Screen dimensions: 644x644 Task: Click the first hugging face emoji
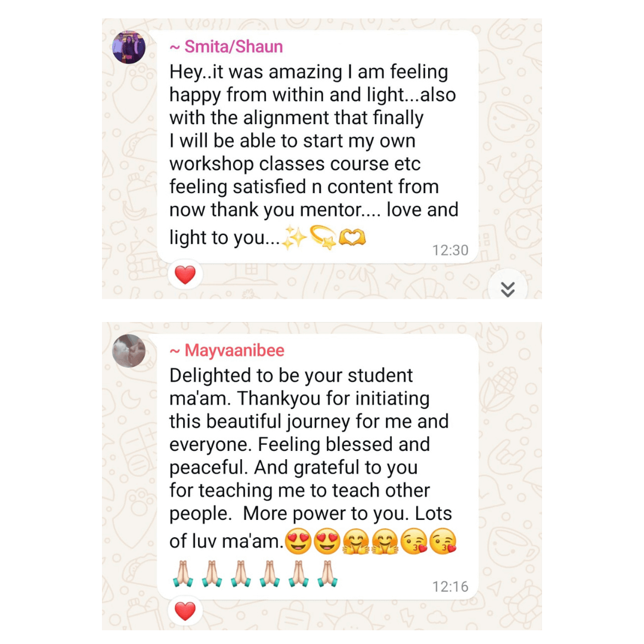(355, 541)
